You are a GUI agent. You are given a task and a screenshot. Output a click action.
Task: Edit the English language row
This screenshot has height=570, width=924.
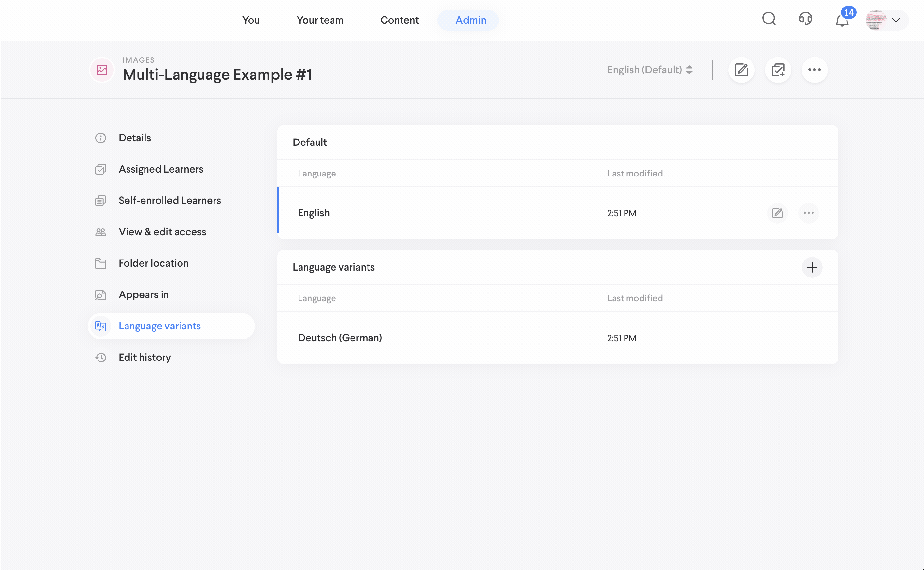click(x=777, y=213)
